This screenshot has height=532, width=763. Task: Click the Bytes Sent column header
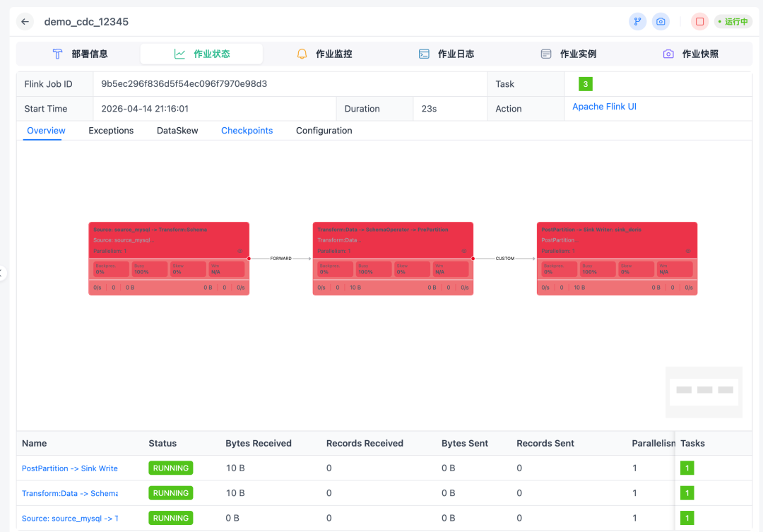coord(465,444)
